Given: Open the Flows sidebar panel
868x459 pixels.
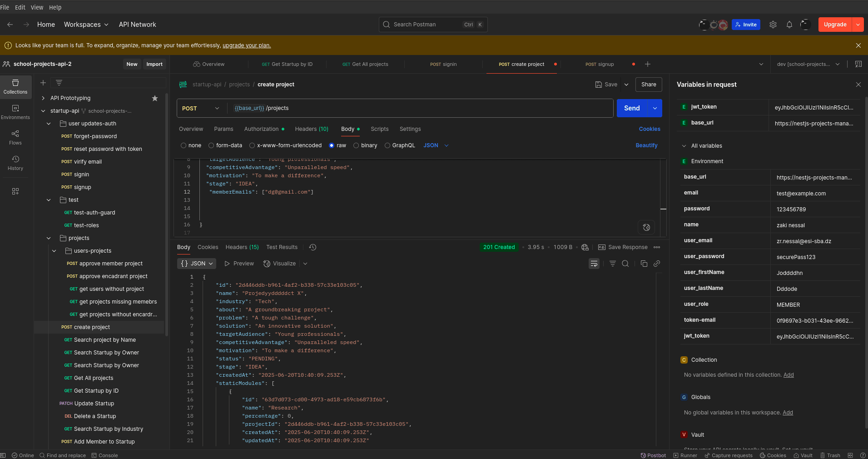Looking at the screenshot, I should pos(15,137).
